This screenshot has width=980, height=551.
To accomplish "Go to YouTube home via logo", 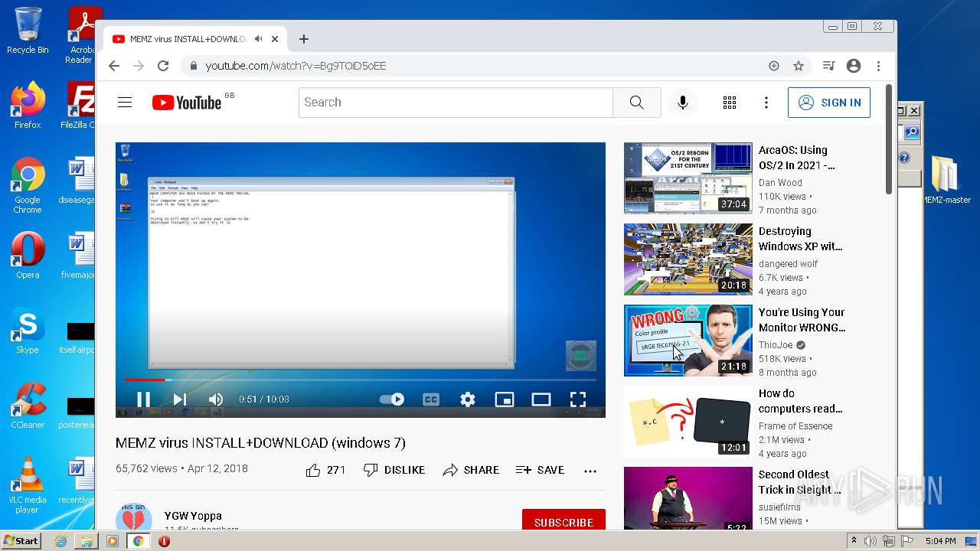I will pos(187,103).
